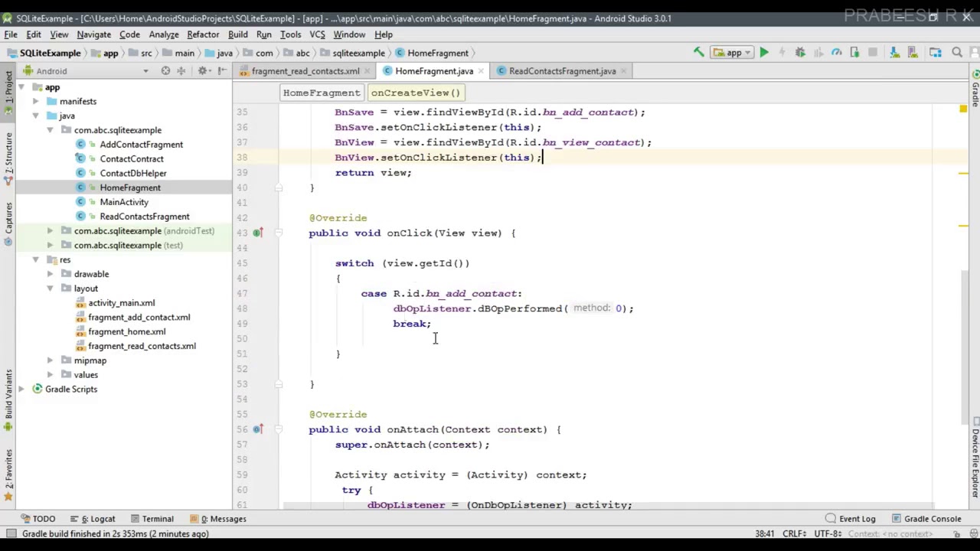
Task: Open the Terminal tool window
Action: coord(152,519)
